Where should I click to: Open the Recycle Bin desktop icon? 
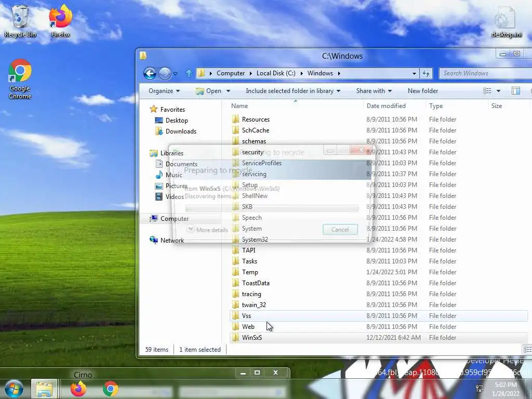[x=20, y=21]
